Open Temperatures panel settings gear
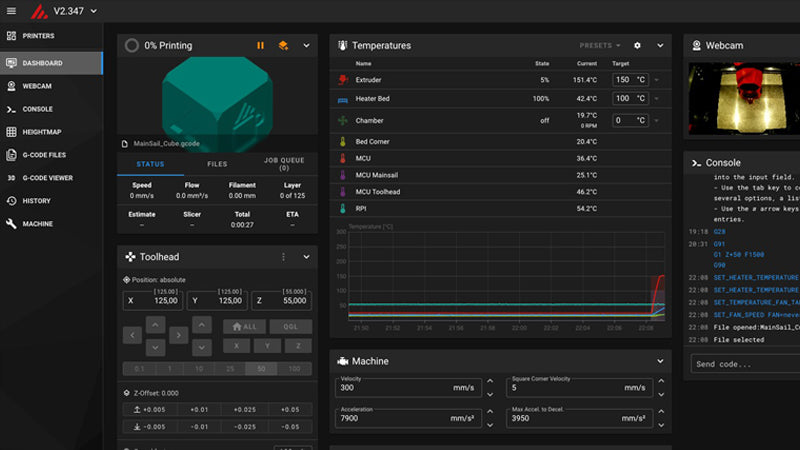 tap(638, 45)
